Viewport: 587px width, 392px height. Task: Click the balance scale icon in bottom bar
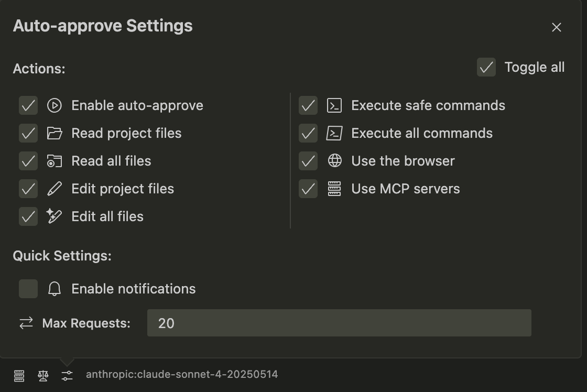[43, 375]
